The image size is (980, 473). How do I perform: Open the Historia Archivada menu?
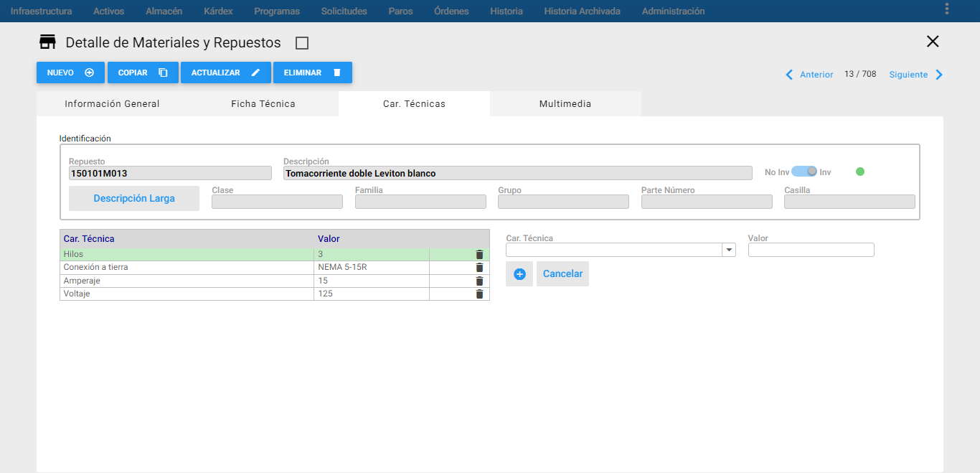coord(582,11)
